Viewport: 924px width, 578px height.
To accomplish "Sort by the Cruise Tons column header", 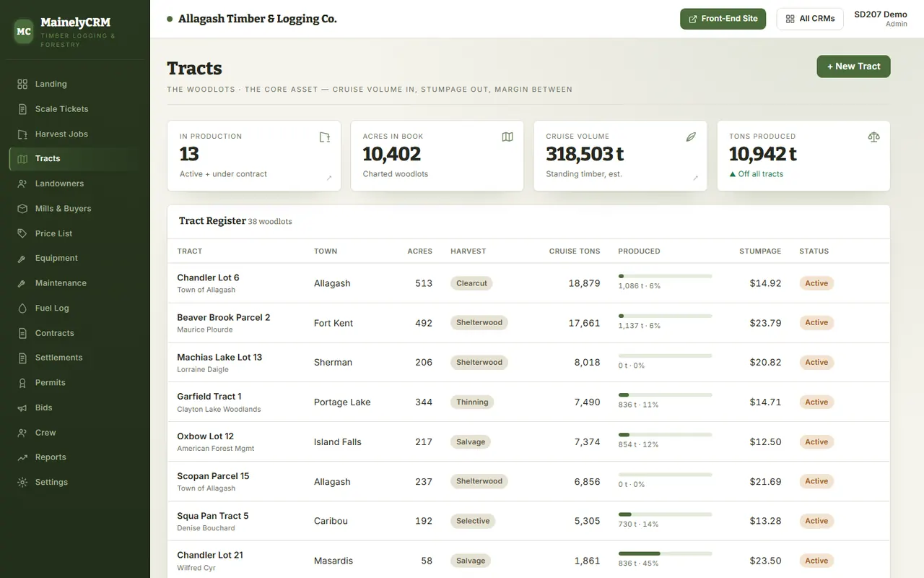I will (x=575, y=251).
